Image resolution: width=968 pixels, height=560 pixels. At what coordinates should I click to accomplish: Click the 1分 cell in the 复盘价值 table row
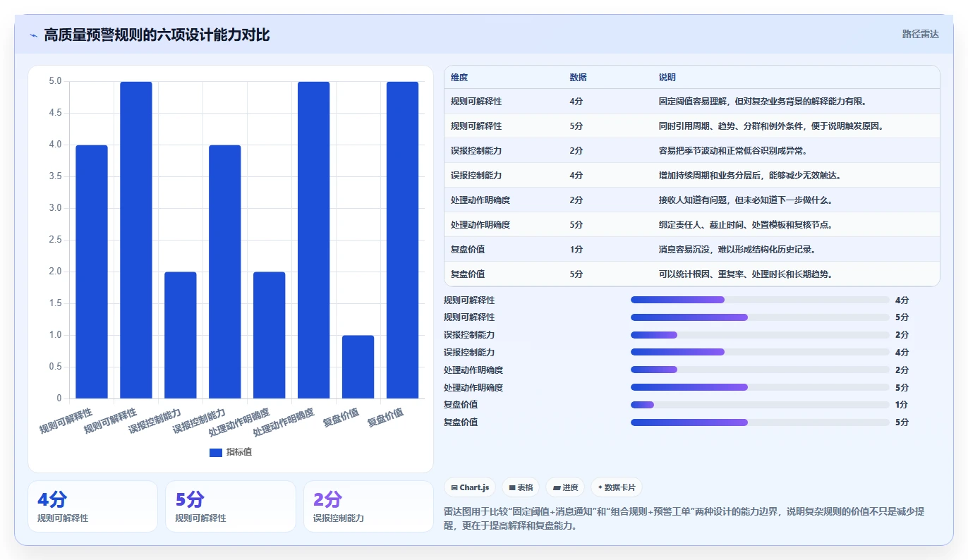click(576, 250)
